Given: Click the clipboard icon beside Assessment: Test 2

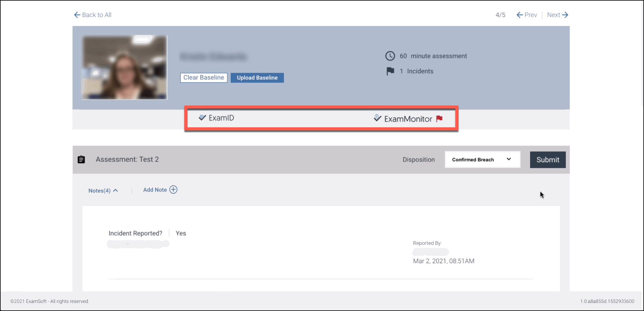Looking at the screenshot, I should pyautogui.click(x=81, y=159).
